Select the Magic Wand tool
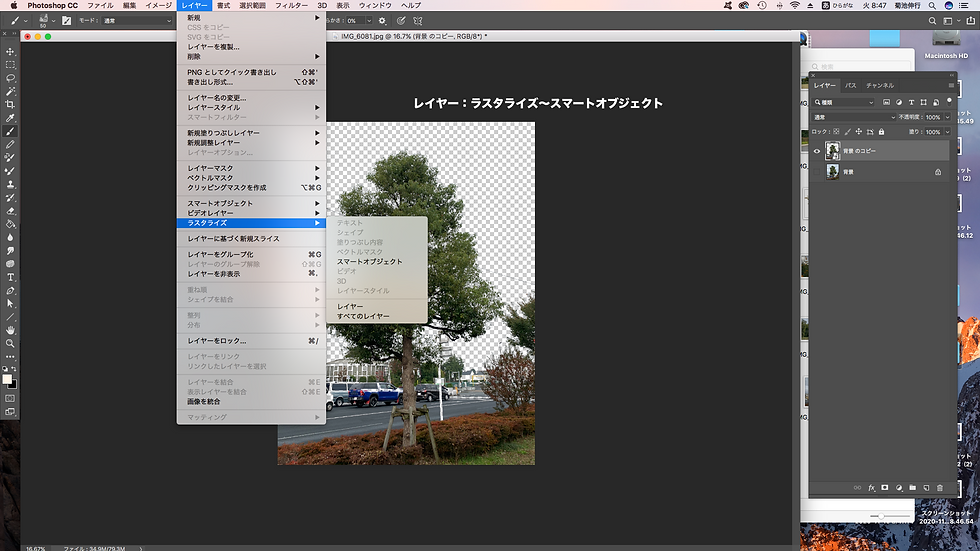Image resolution: width=980 pixels, height=551 pixels. [x=10, y=91]
